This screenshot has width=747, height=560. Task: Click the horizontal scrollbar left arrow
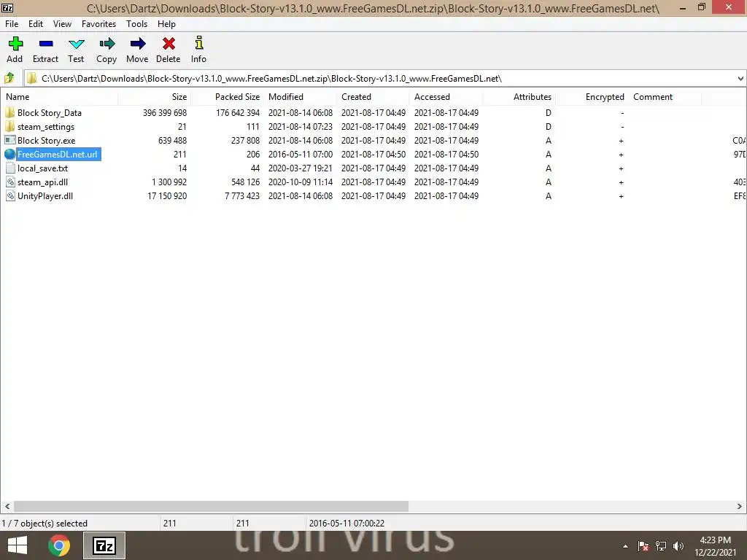click(7, 506)
